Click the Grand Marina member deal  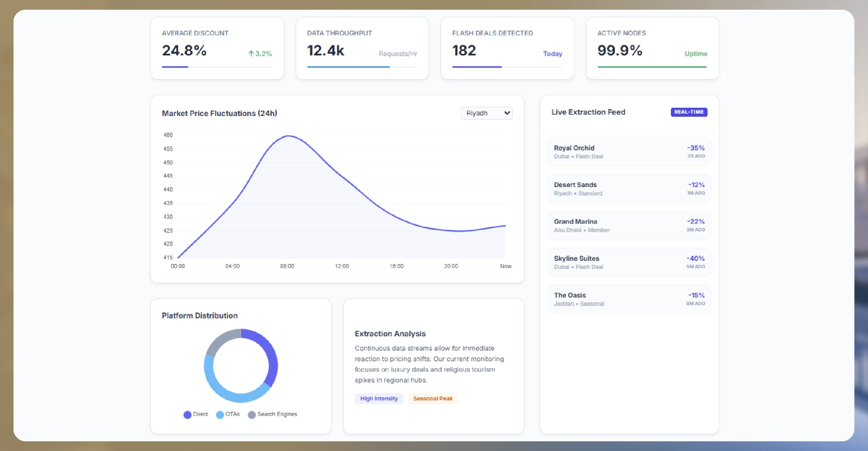[629, 225]
